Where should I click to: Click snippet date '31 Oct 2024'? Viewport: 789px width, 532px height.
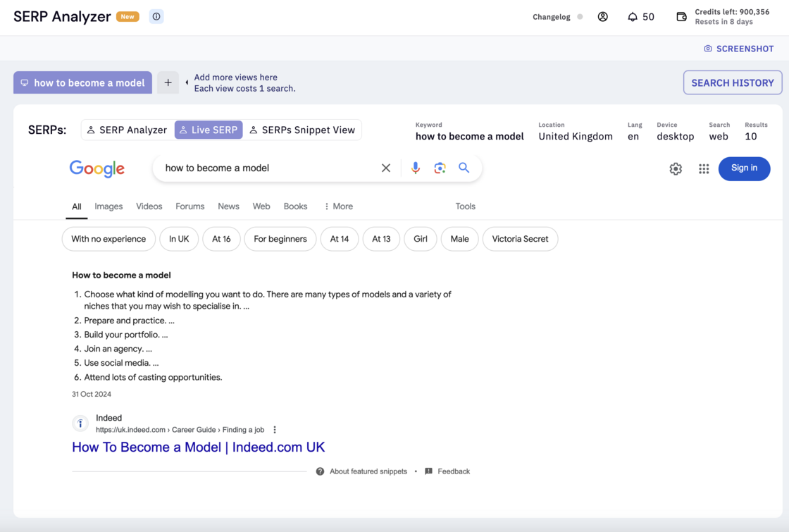click(x=92, y=395)
